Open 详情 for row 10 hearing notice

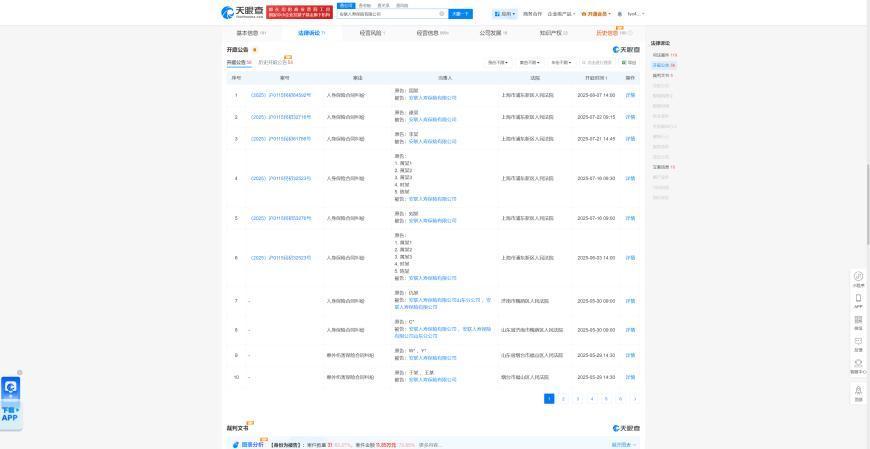tap(630, 377)
